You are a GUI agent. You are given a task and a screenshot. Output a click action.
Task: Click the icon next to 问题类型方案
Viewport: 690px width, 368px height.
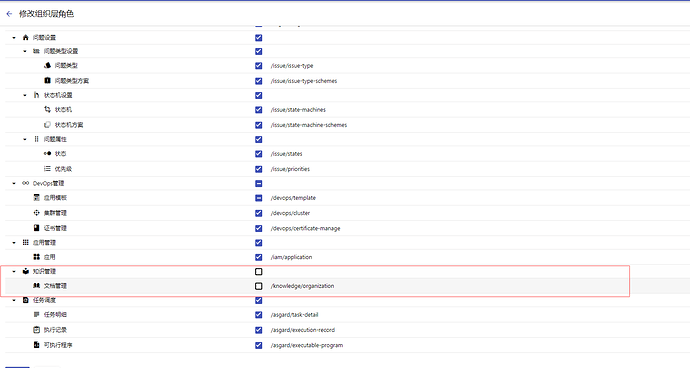48,81
